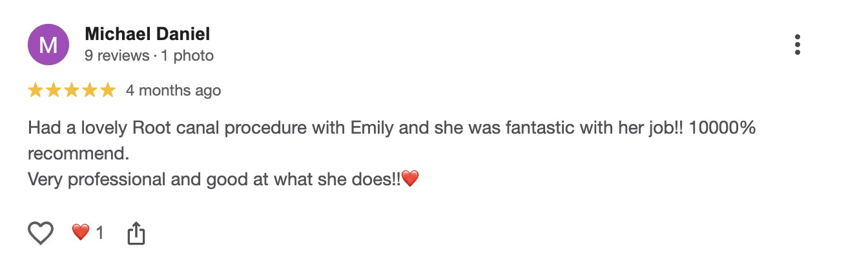Click the red heart emoji ending the review

(411, 178)
